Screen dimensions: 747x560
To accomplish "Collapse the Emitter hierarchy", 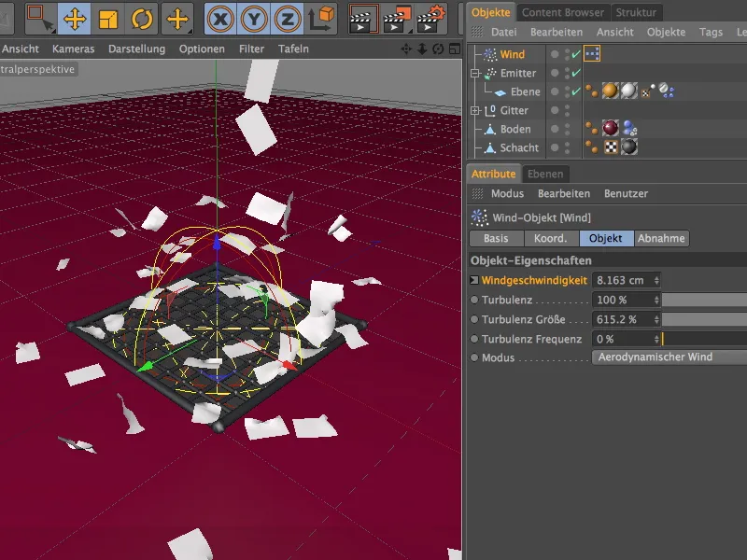I will tap(474, 73).
